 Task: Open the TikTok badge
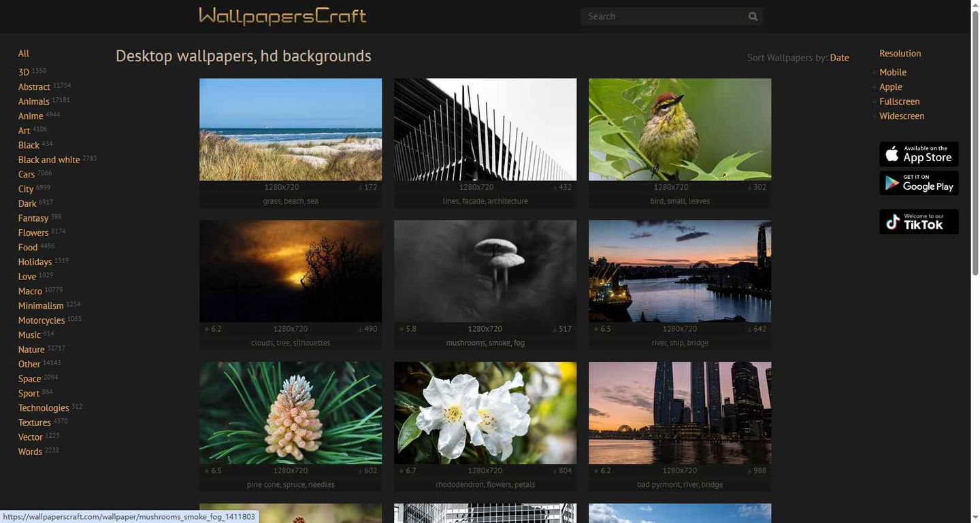919,222
